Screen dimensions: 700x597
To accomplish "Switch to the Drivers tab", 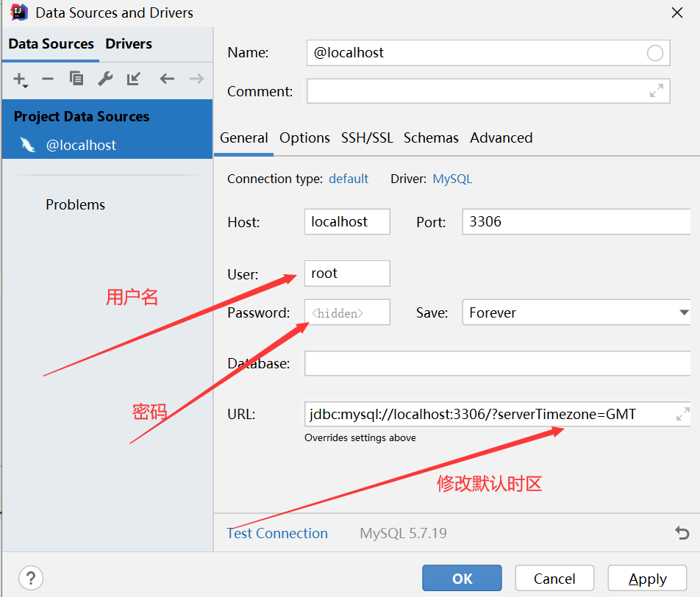I will click(129, 44).
